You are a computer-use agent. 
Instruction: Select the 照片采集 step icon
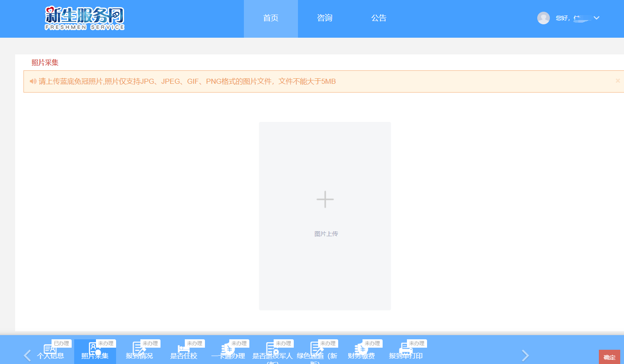coord(95,349)
